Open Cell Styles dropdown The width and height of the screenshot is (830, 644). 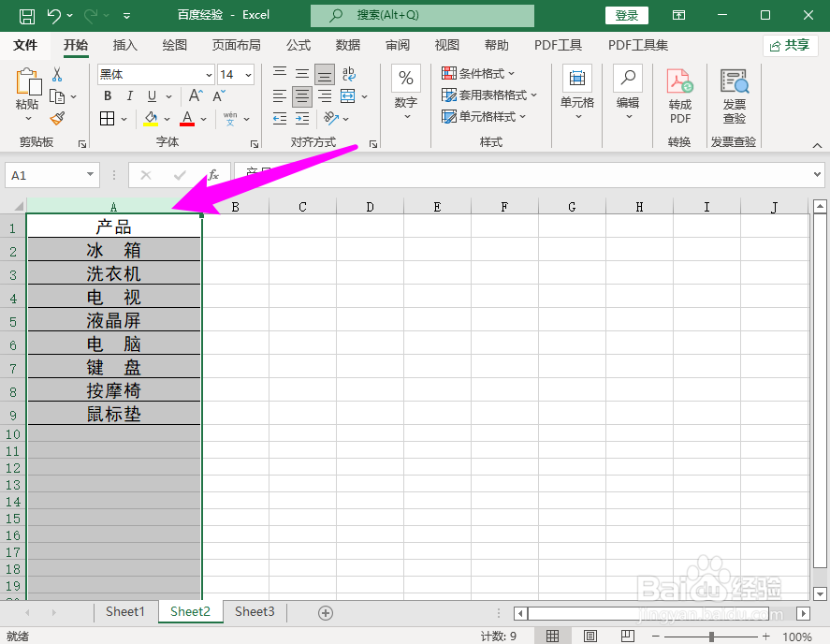pos(483,116)
